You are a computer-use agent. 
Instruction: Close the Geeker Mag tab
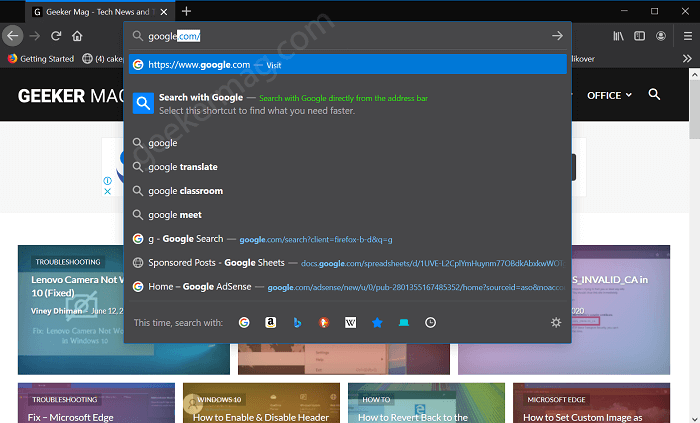pos(164,12)
